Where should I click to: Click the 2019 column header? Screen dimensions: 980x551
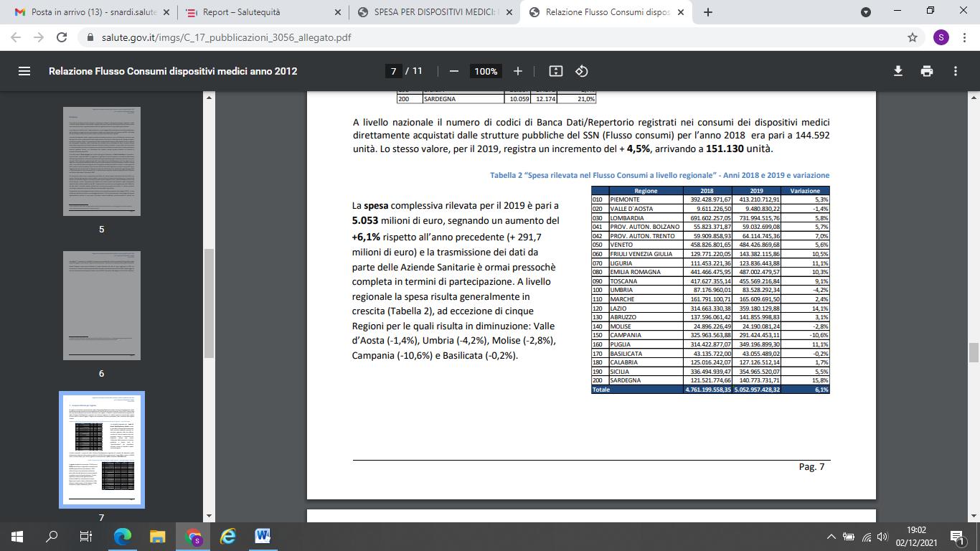(756, 191)
